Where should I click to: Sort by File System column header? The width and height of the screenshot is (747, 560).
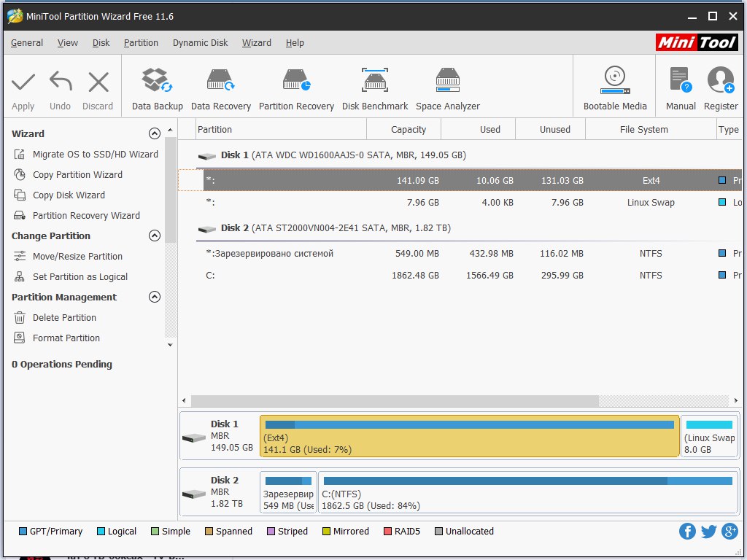coord(651,130)
